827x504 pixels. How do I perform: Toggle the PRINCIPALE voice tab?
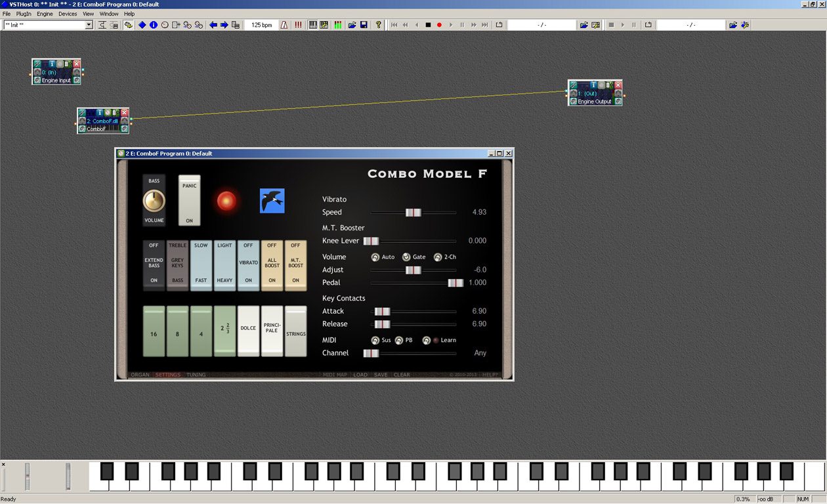272,331
